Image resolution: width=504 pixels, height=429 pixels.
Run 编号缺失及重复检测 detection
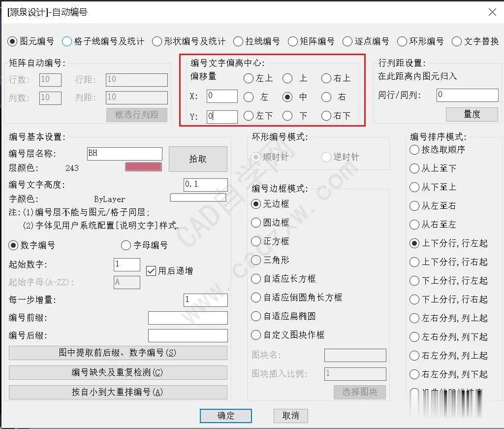click(118, 374)
